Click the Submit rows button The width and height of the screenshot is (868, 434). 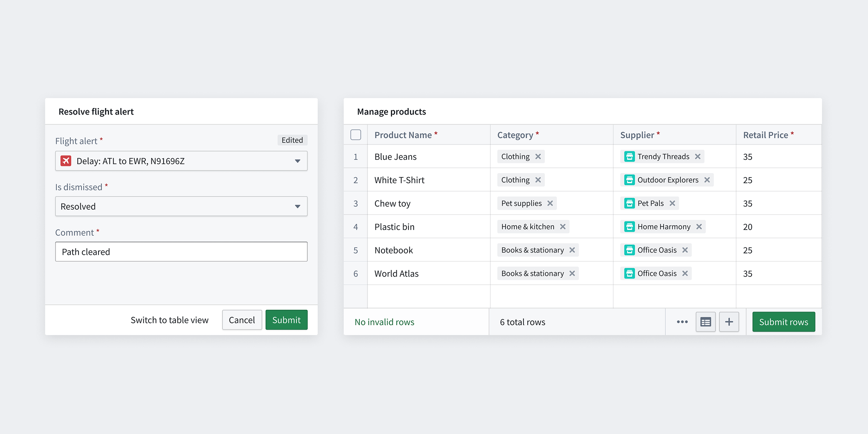click(783, 322)
